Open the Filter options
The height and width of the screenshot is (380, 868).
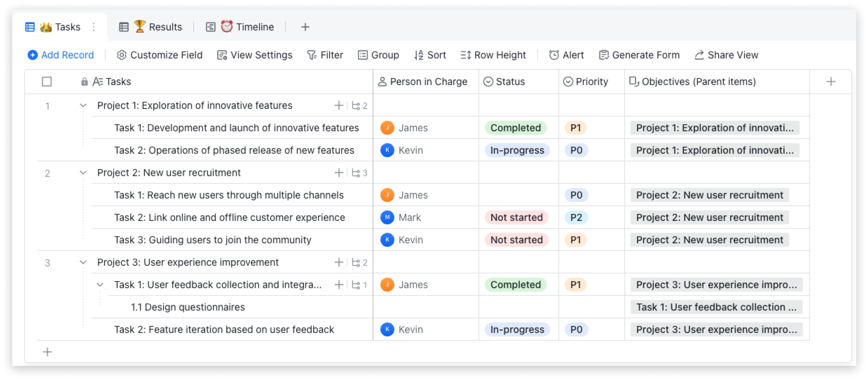click(325, 55)
